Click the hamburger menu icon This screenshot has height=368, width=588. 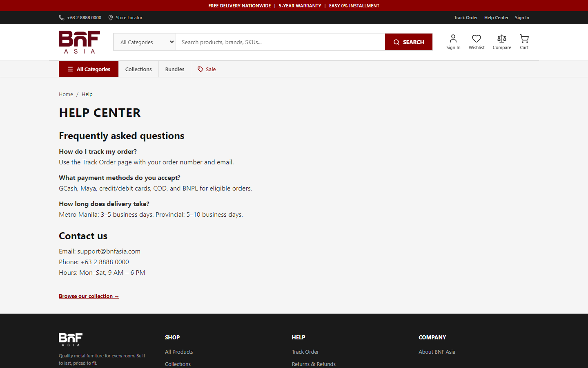[x=70, y=69]
